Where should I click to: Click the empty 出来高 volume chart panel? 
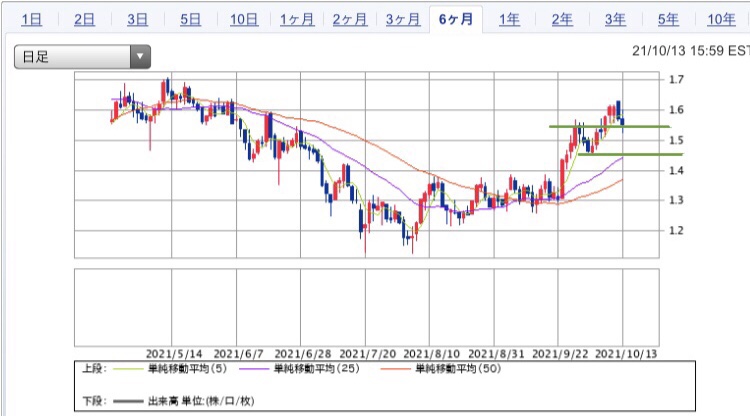click(367, 307)
